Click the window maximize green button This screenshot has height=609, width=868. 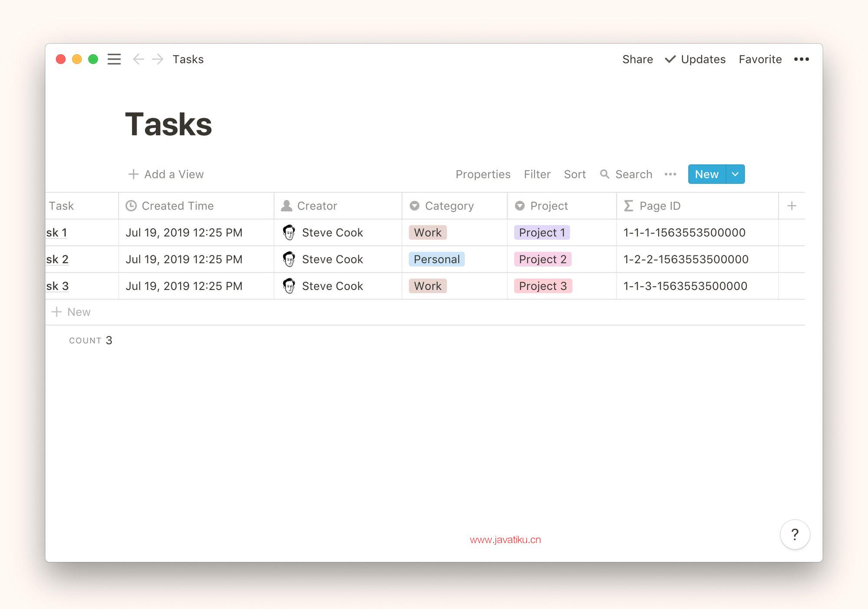(93, 59)
